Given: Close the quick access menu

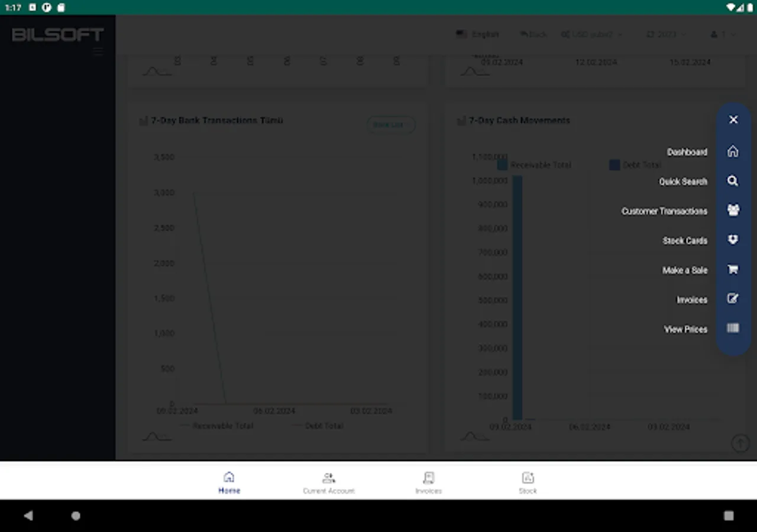Looking at the screenshot, I should pos(733,119).
